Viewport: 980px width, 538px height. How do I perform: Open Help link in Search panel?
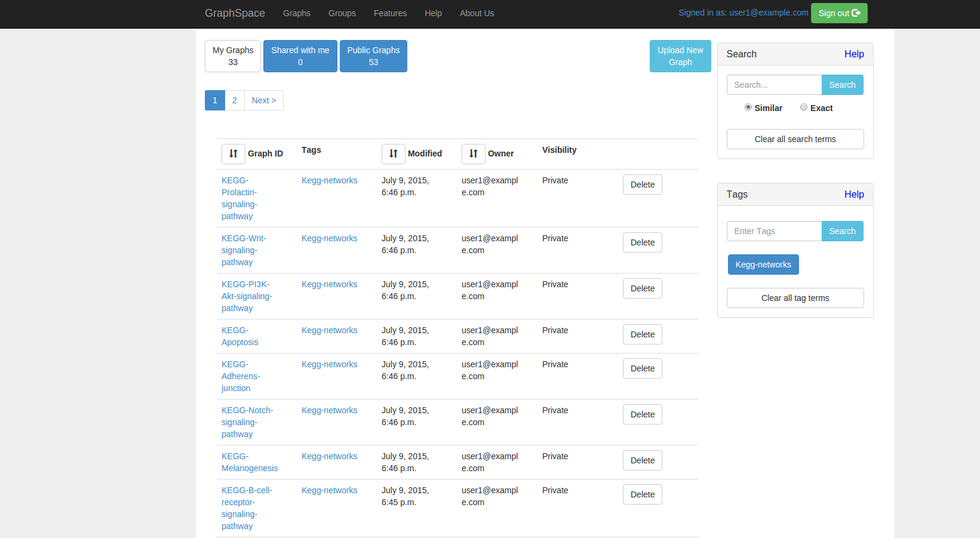(854, 54)
